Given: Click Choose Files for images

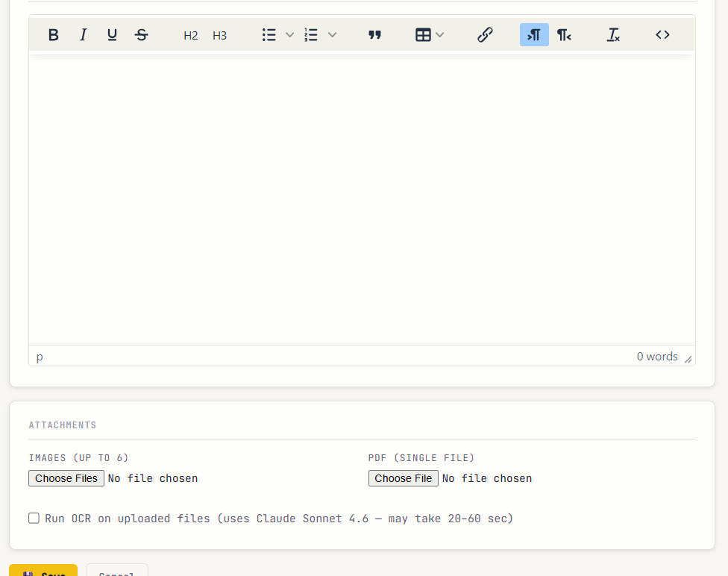Looking at the screenshot, I should (66, 478).
